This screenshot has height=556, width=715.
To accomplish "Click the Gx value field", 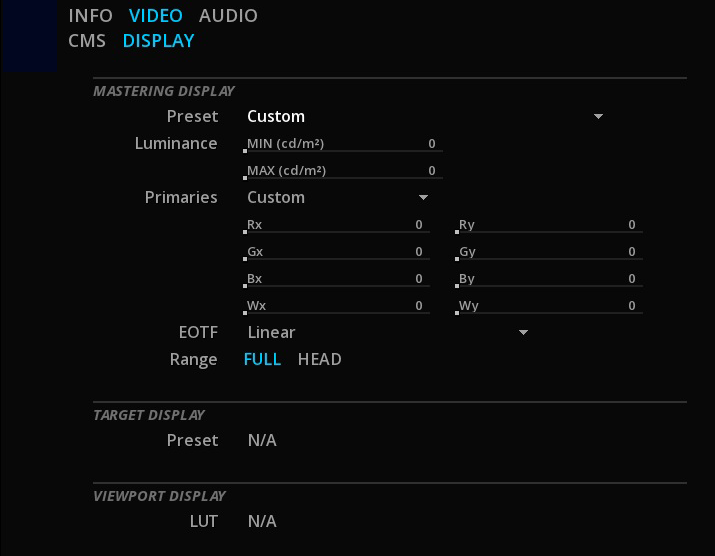I will pyautogui.click(x=337, y=252).
